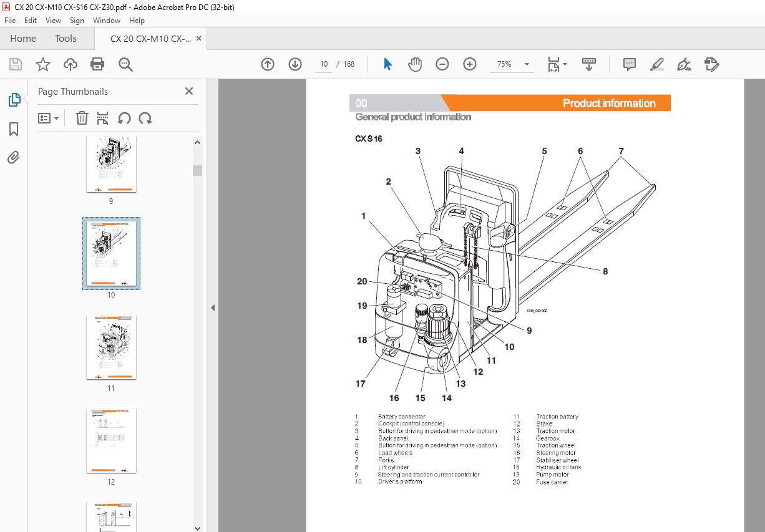This screenshot has width=765, height=532.
Task: Click the 'Steering motor' legend entry
Action: (556, 453)
